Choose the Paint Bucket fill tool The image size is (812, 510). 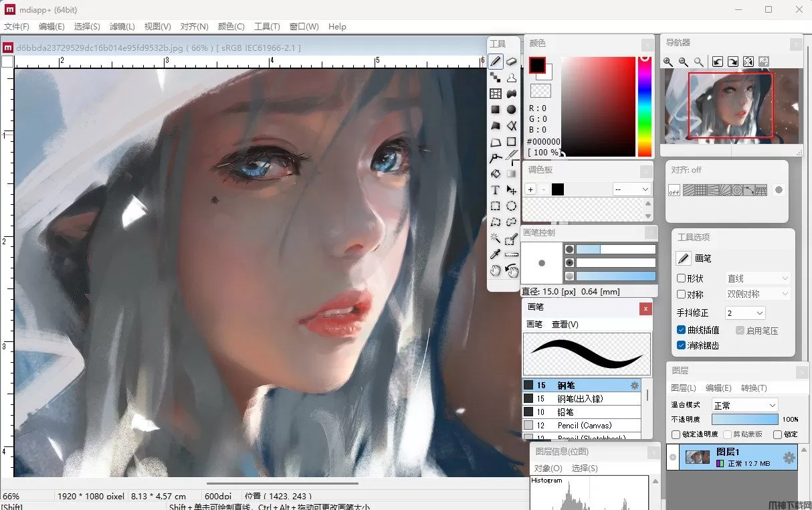coord(496,174)
